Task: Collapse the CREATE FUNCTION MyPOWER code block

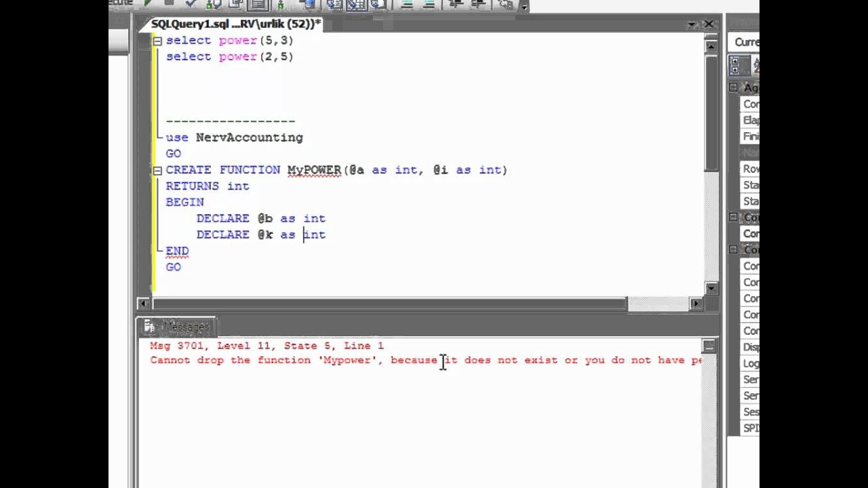Action: tap(157, 170)
